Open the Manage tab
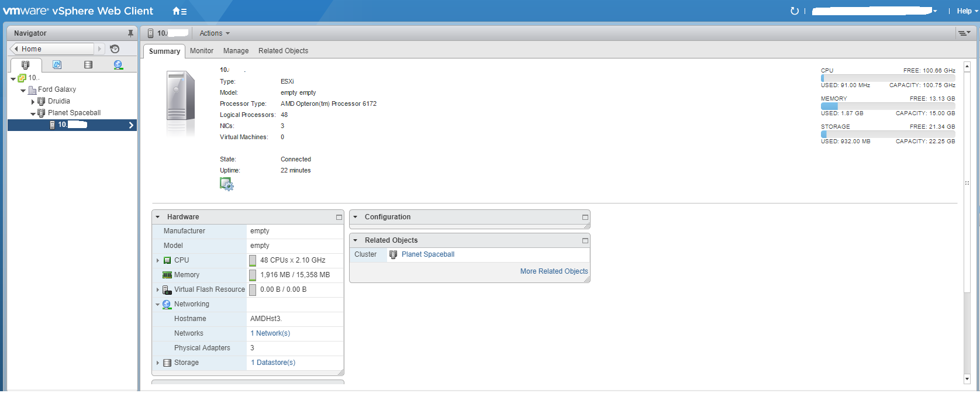Screen dimensions: 980x400 [236, 51]
